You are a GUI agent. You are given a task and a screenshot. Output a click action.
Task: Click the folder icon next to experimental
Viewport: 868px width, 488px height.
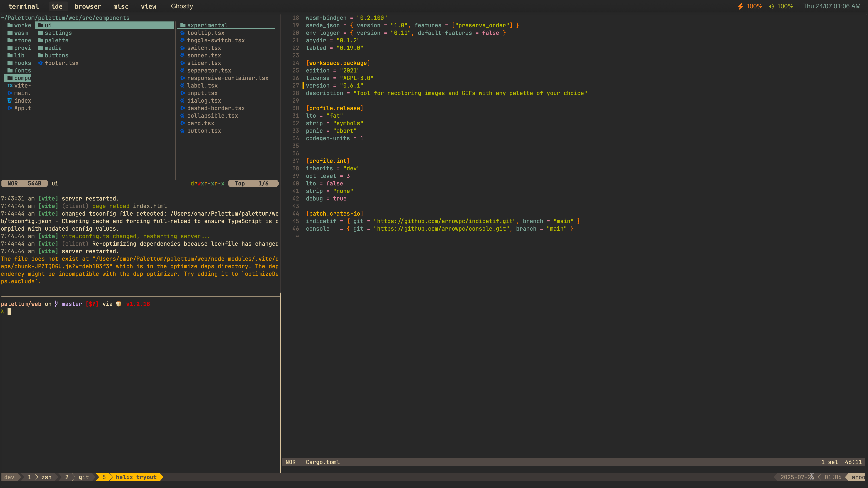pyautogui.click(x=183, y=25)
